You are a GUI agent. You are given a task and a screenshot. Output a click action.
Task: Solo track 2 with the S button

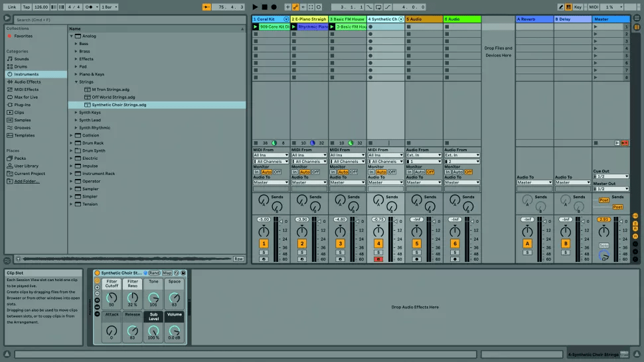click(x=301, y=253)
